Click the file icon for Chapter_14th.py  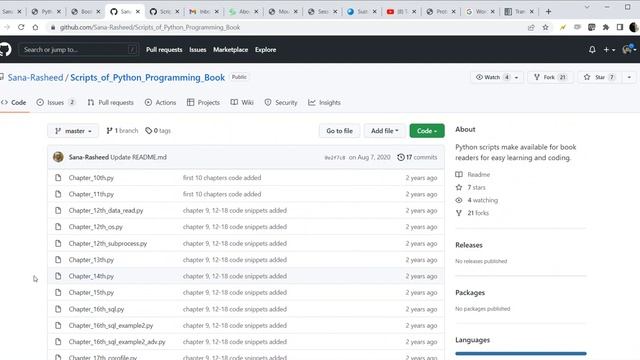point(58,276)
